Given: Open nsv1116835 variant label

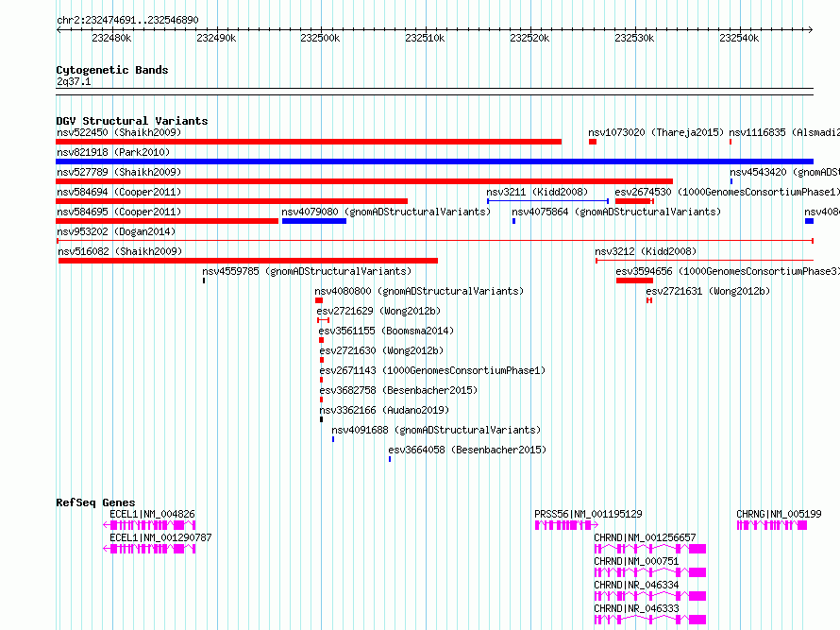Looking at the screenshot, I should point(784,132).
